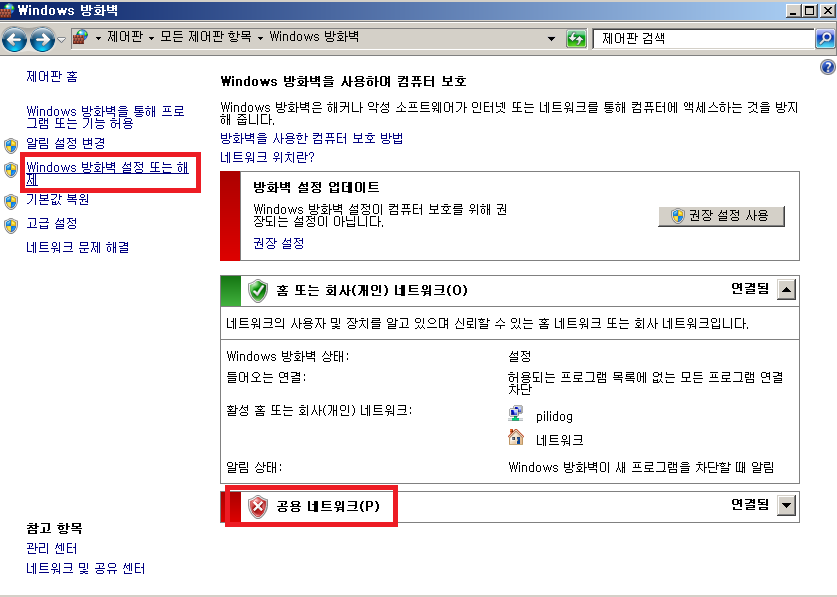Open 네트워크 및 공유 센터 link
The image size is (837, 597).
85,568
